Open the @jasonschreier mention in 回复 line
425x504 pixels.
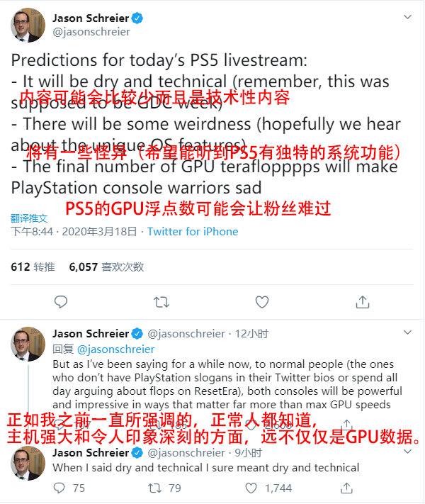click(x=116, y=349)
